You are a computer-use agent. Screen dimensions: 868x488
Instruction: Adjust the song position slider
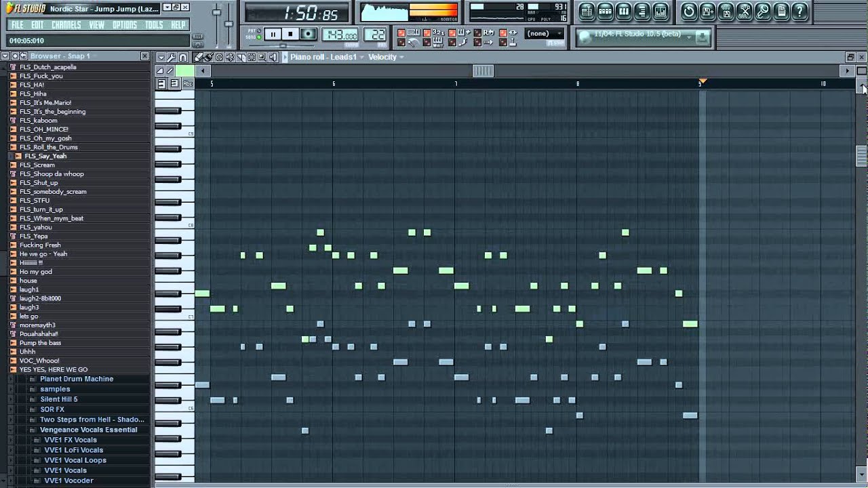pyautogui.click(x=283, y=45)
